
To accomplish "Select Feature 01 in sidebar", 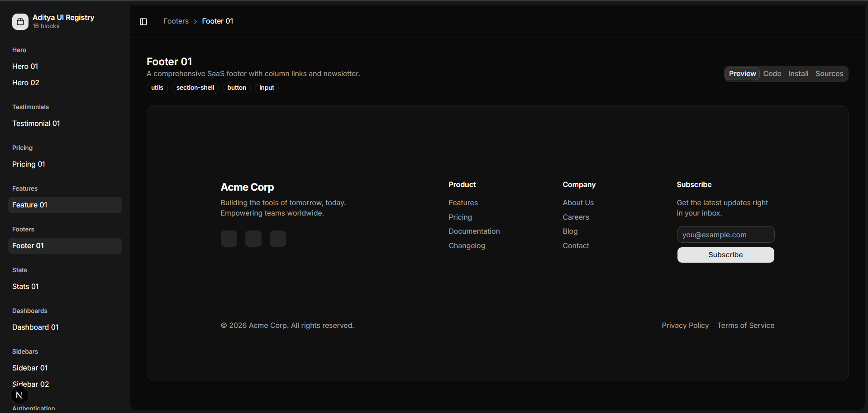I will tap(65, 205).
